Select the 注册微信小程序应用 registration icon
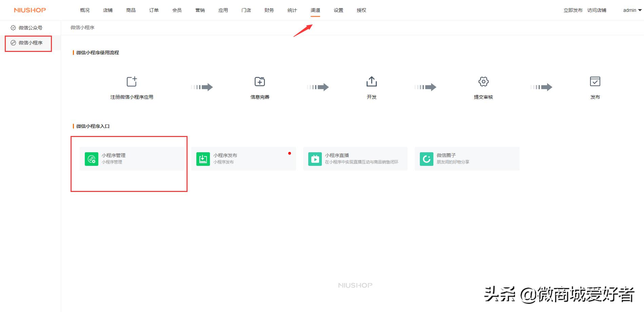Image resolution: width=644 pixels, height=312 pixels. [132, 81]
